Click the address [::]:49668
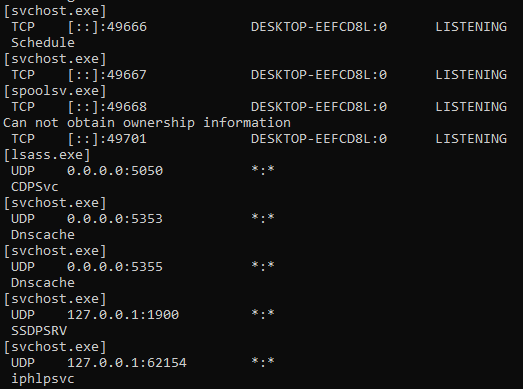This screenshot has height=389, width=523. click(107, 107)
